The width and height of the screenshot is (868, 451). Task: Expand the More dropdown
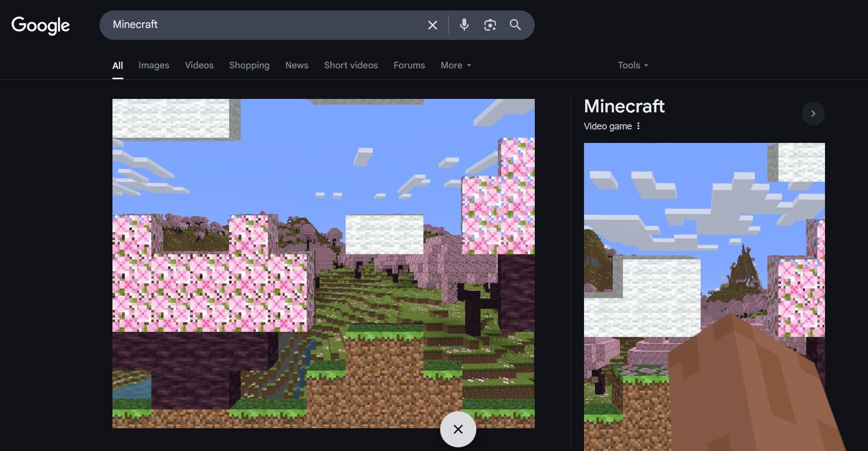pos(456,65)
